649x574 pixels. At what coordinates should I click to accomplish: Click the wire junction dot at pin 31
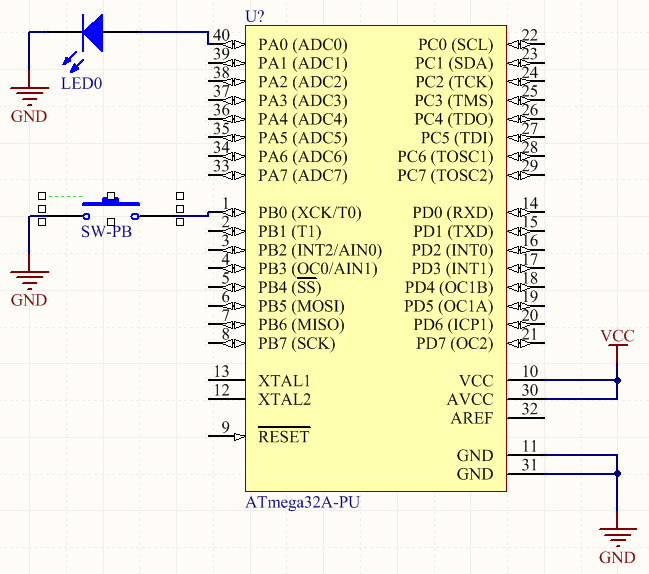617,473
